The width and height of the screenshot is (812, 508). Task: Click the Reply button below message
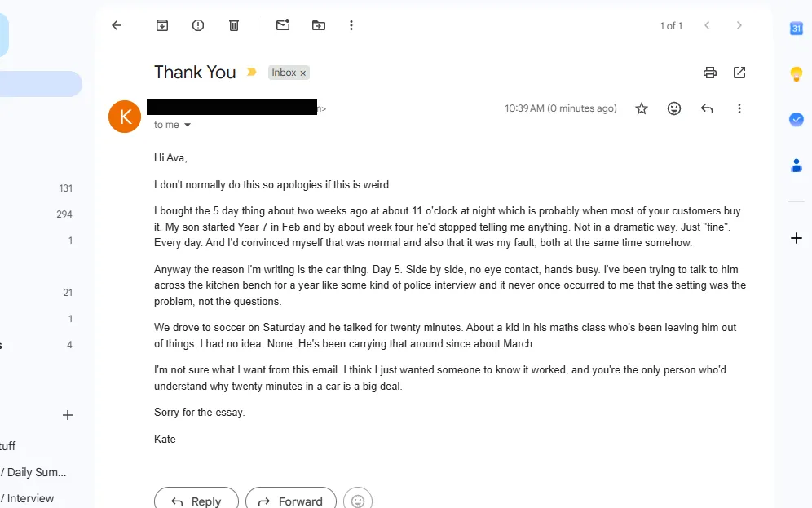[x=196, y=501]
